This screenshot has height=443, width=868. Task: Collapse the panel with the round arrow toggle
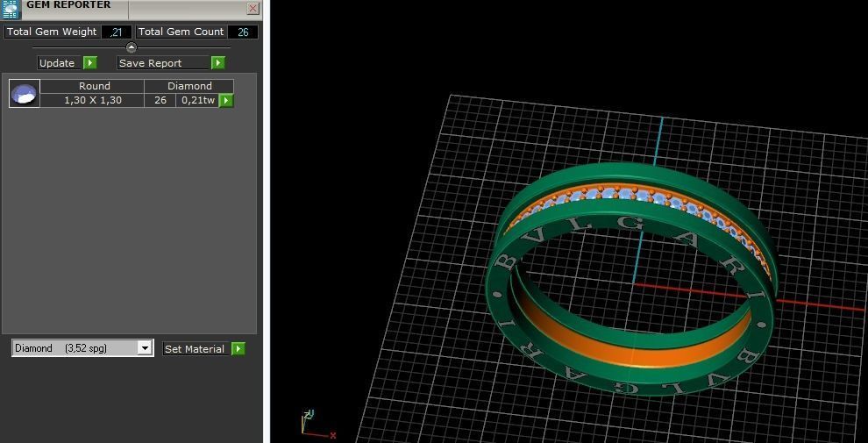[x=132, y=47]
